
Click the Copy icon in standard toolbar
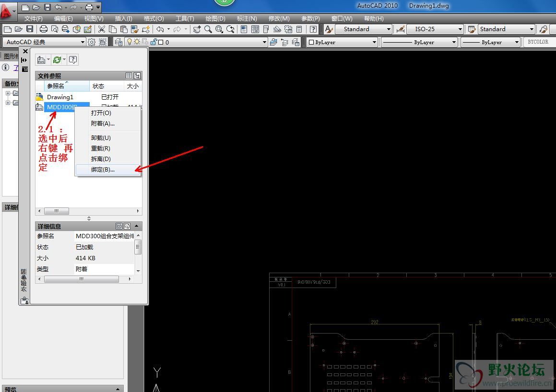tap(113, 29)
